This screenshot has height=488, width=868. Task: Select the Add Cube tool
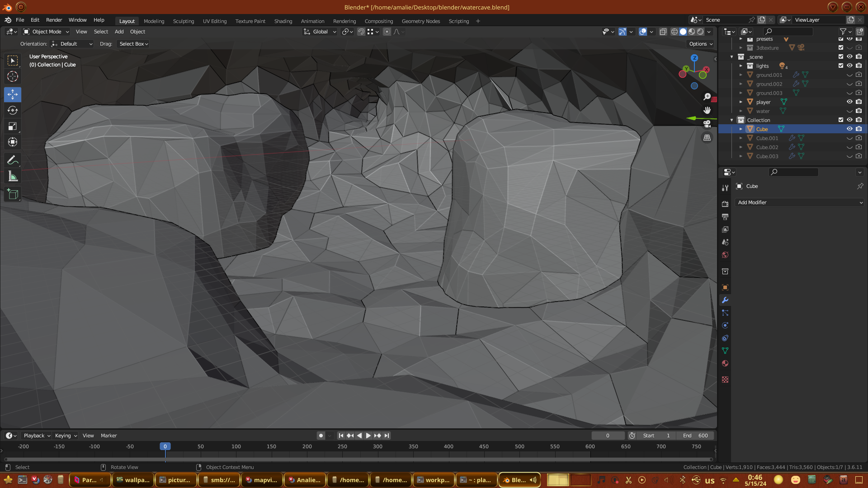tap(13, 195)
